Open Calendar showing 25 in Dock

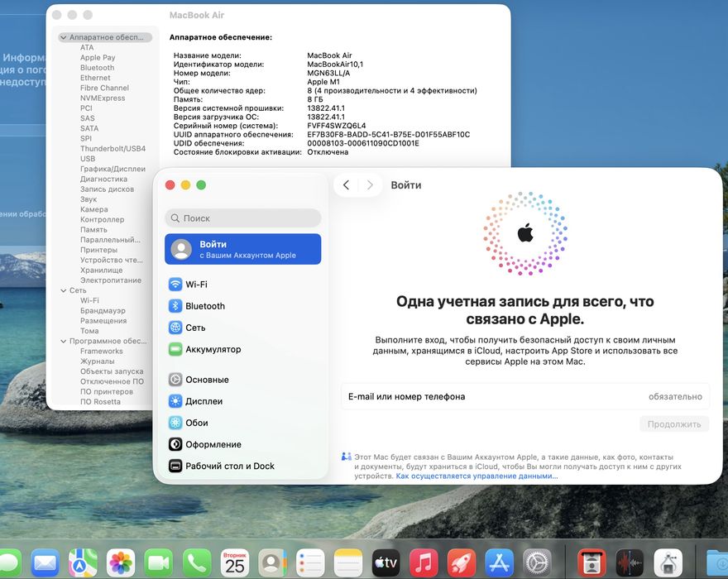click(234, 562)
